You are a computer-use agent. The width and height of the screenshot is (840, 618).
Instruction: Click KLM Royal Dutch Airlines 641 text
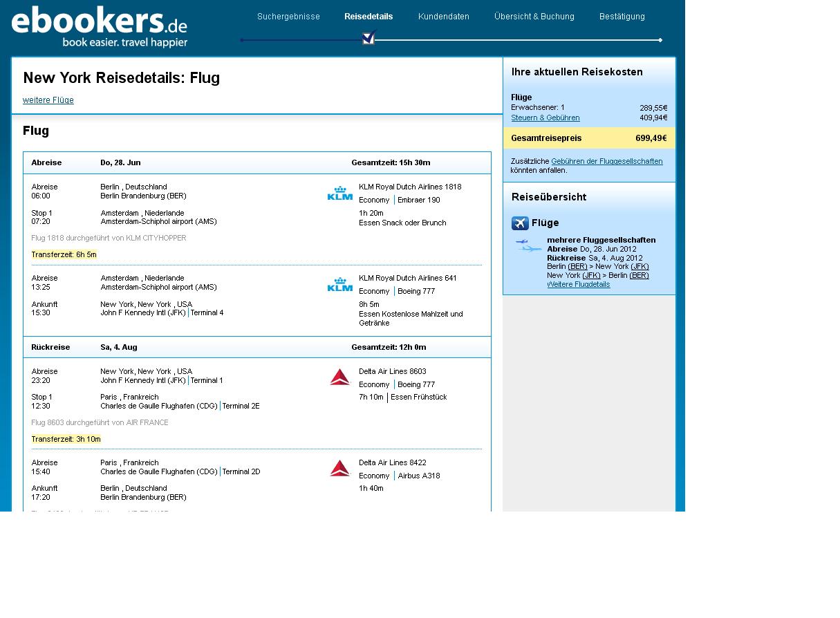click(x=408, y=278)
